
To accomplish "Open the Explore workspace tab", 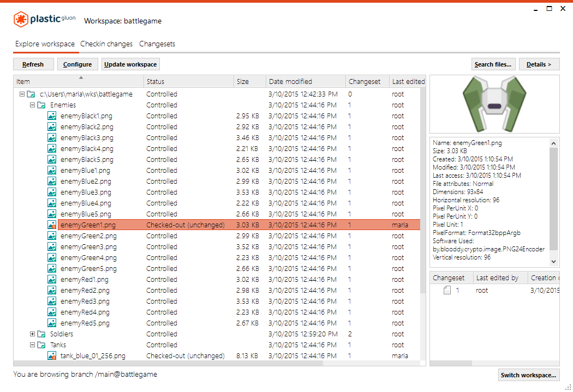I will pos(45,44).
